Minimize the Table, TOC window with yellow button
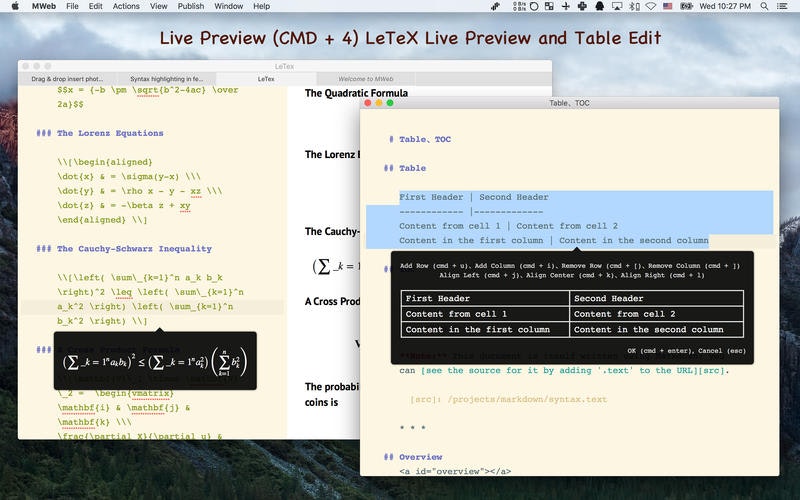800x500 pixels. click(x=379, y=103)
